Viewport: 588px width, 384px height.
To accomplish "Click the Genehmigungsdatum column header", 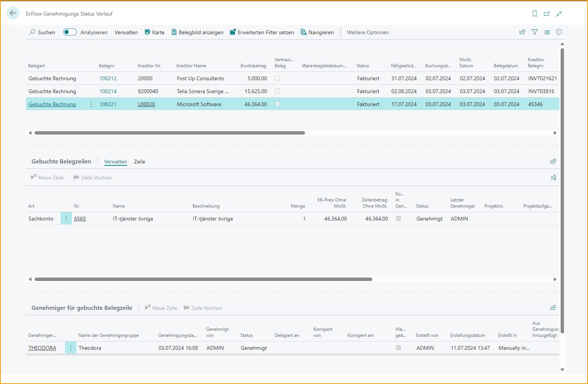I will 178,335.
